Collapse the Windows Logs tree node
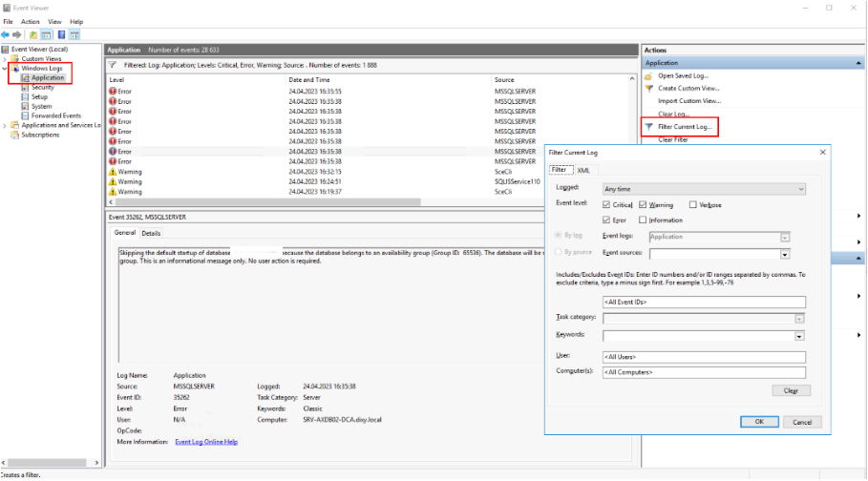The image size is (868, 481). [5, 69]
